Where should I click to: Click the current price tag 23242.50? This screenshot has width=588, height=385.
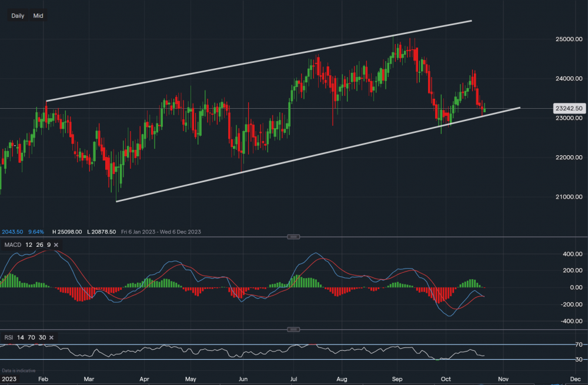[x=569, y=108]
